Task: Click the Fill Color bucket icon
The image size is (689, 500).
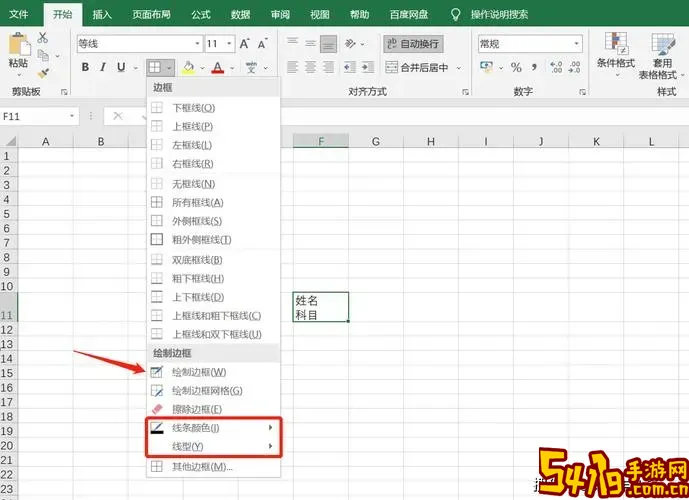Action: pyautogui.click(x=189, y=68)
